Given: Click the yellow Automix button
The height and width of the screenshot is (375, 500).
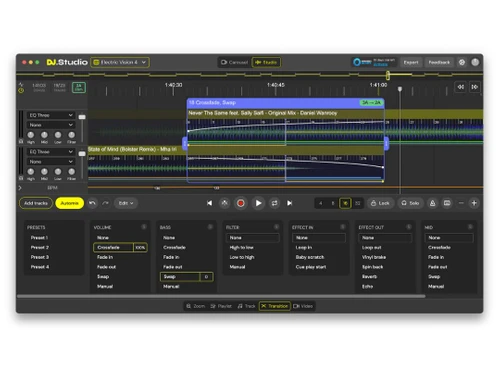Looking at the screenshot, I should 69,203.
